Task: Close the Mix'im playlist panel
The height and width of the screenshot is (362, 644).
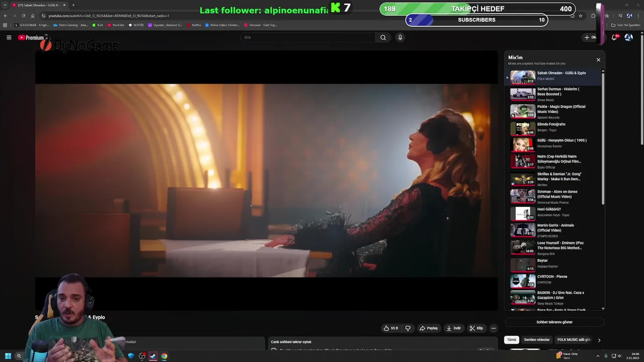Action: click(598, 60)
